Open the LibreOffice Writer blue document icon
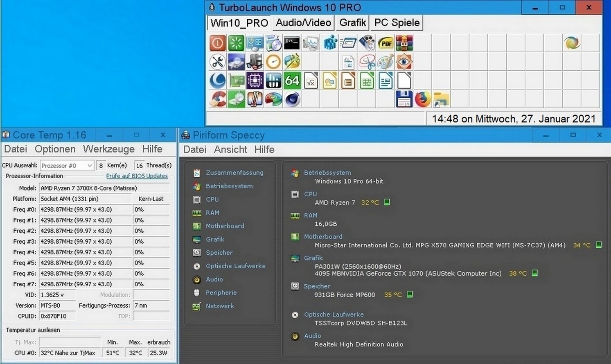The width and height of the screenshot is (611, 364). (x=386, y=81)
